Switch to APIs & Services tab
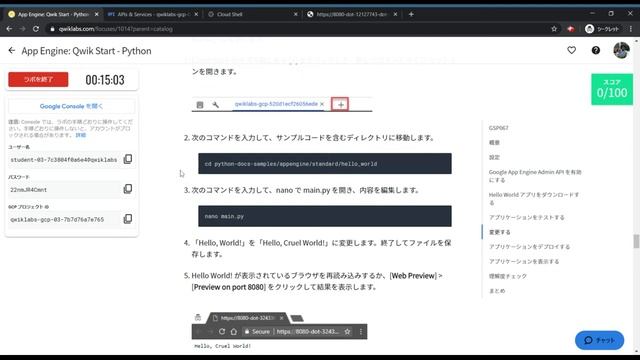 click(152, 14)
